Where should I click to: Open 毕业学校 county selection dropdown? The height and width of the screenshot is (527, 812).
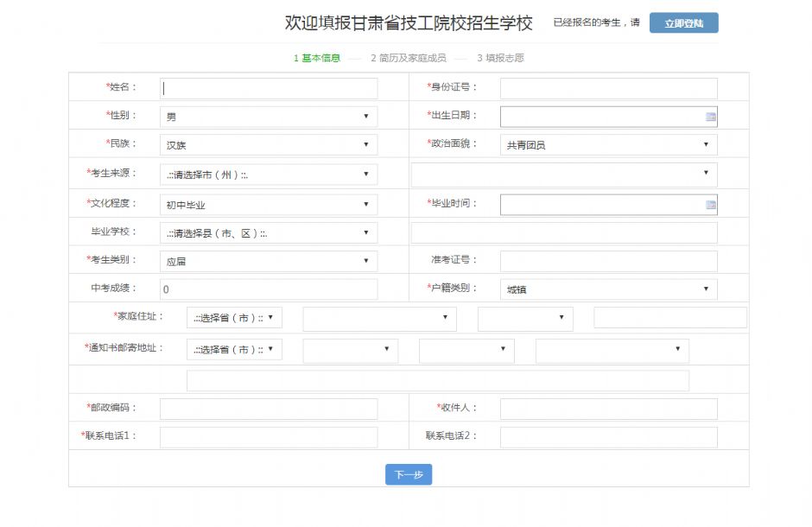[268, 233]
